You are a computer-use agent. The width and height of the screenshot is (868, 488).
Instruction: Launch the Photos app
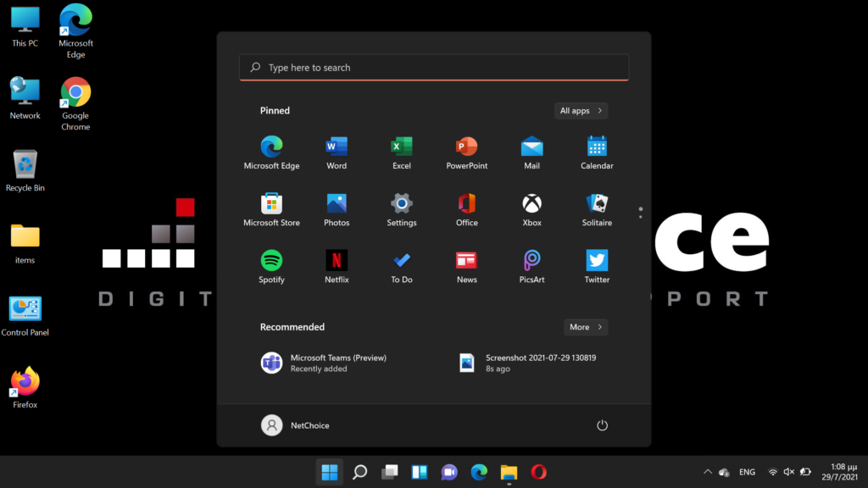click(337, 209)
